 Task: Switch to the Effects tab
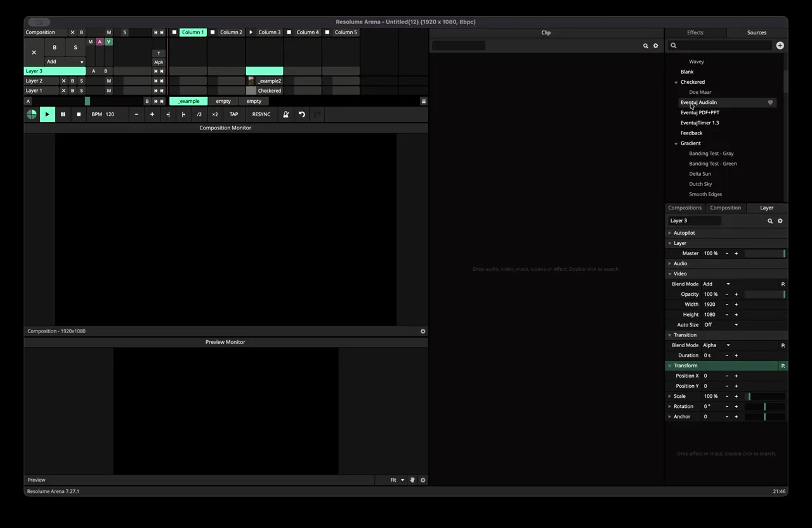pyautogui.click(x=695, y=32)
